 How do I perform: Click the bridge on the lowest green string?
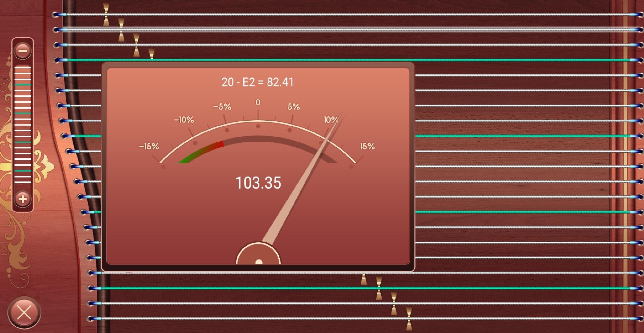(379, 288)
